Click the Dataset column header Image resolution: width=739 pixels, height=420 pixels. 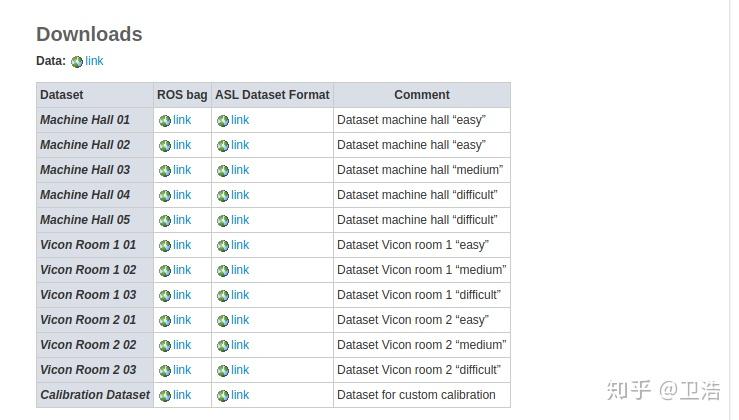pyautogui.click(x=62, y=95)
